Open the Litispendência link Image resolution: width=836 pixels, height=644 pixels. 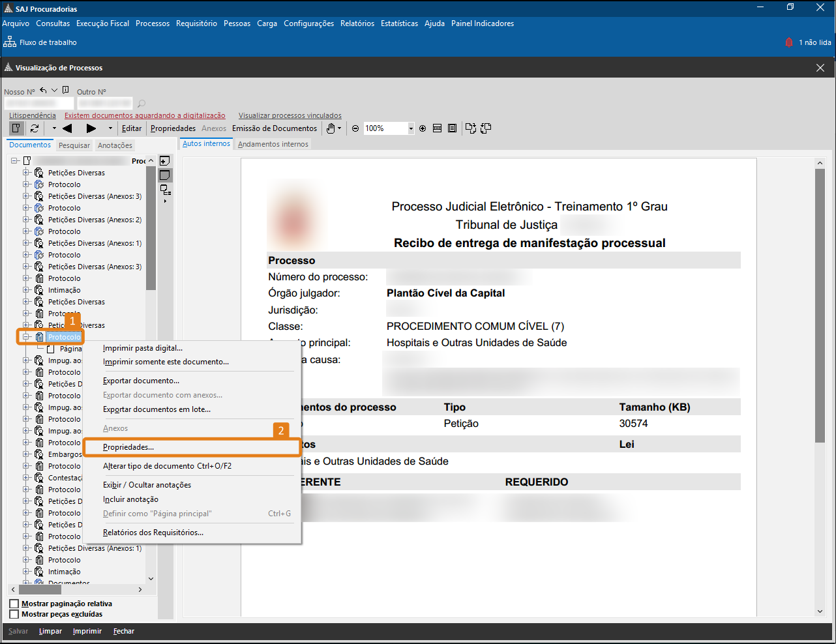(33, 115)
